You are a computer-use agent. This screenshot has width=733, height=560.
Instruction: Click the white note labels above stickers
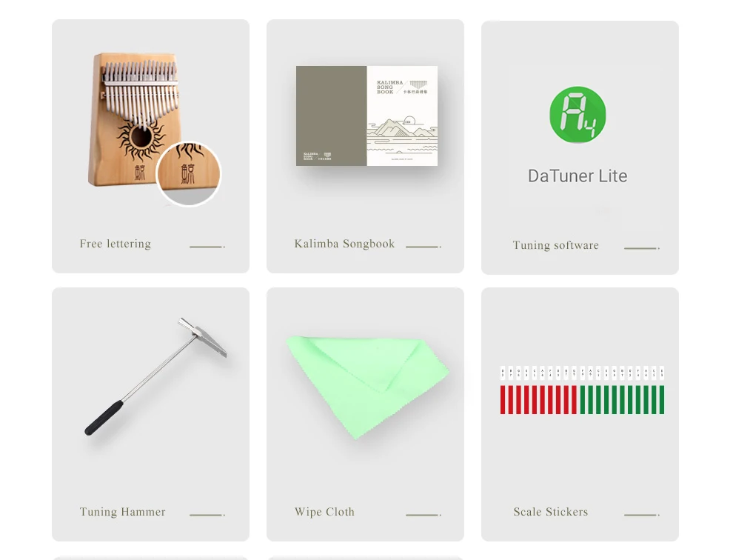click(x=582, y=373)
